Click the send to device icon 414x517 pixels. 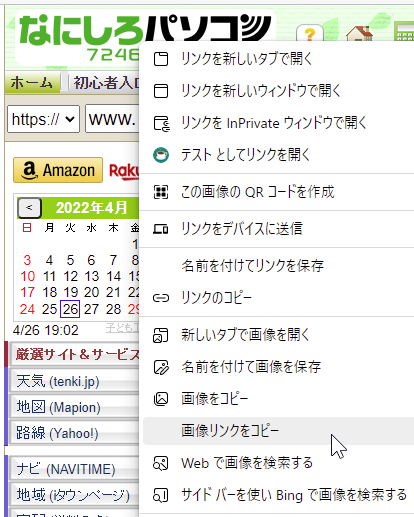(161, 229)
